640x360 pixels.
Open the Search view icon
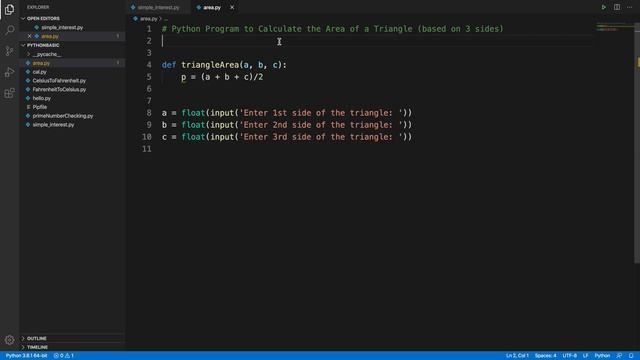click(x=10, y=30)
